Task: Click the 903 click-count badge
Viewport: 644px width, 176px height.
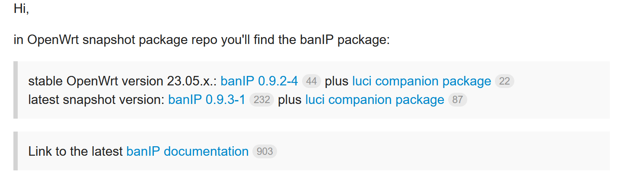Action: [265, 151]
